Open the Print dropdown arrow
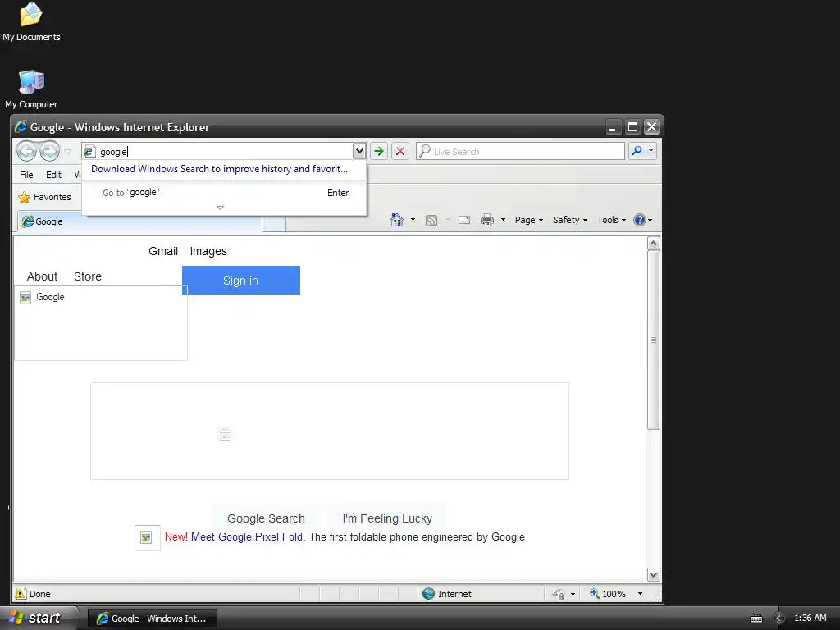The image size is (840, 630). pyautogui.click(x=503, y=220)
